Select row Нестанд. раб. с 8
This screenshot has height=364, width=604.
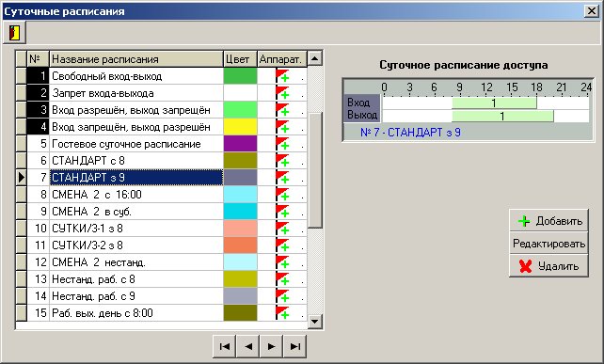pos(136,279)
